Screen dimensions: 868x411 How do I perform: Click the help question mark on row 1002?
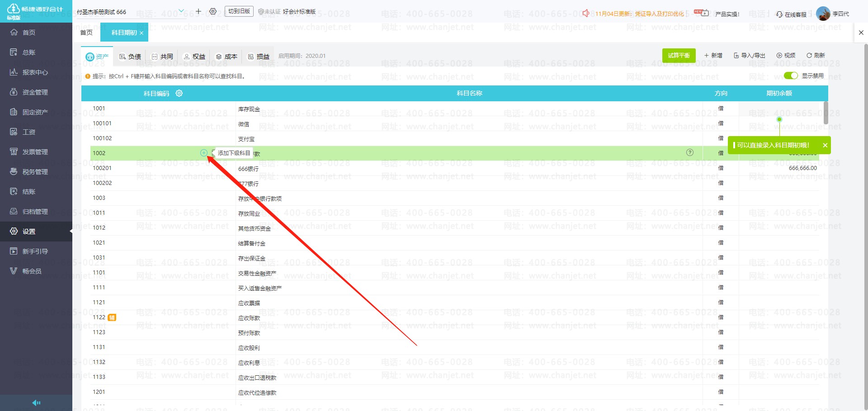[689, 152]
